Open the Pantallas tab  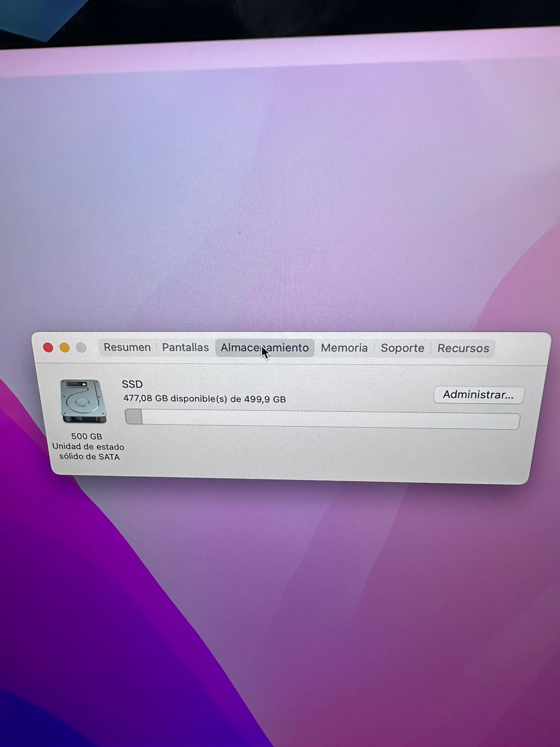[185, 347]
